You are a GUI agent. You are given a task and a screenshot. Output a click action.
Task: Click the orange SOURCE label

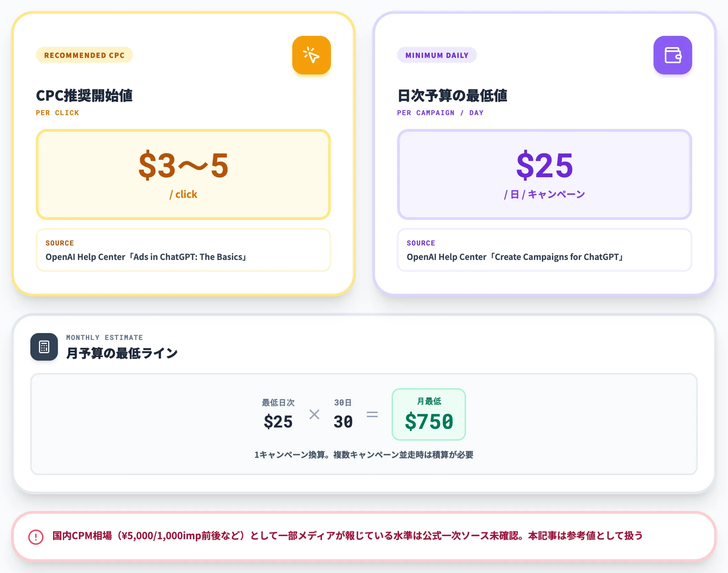(x=60, y=243)
